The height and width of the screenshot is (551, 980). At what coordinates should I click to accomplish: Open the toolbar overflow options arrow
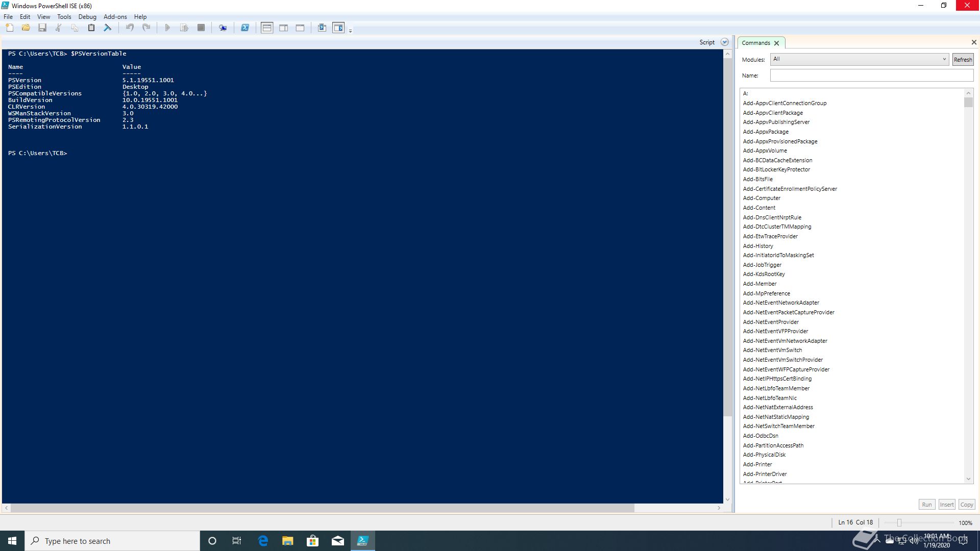pos(350,31)
